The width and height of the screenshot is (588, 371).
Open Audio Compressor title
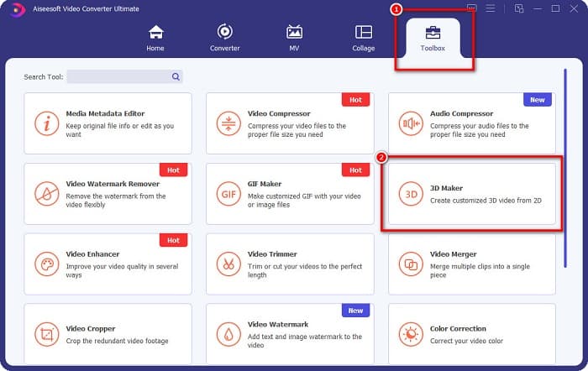click(x=462, y=113)
